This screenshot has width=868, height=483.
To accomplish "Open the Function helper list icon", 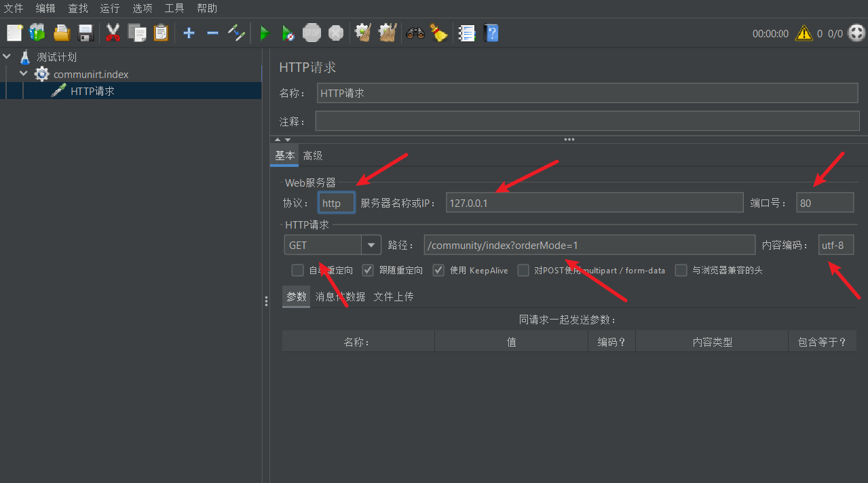I will [466, 33].
